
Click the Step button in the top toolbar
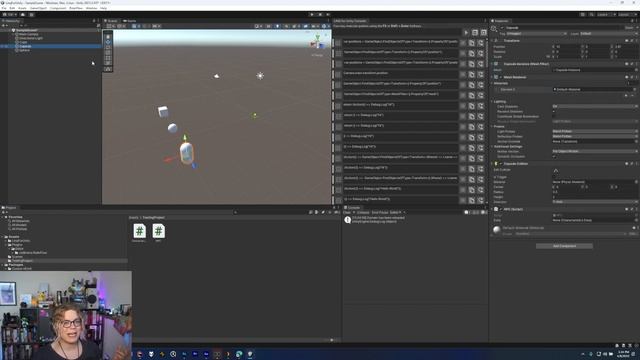pos(328,15)
